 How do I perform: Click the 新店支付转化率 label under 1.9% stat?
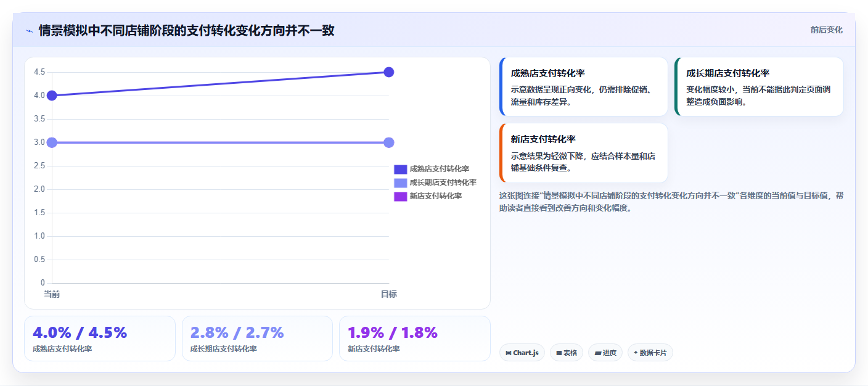click(374, 349)
